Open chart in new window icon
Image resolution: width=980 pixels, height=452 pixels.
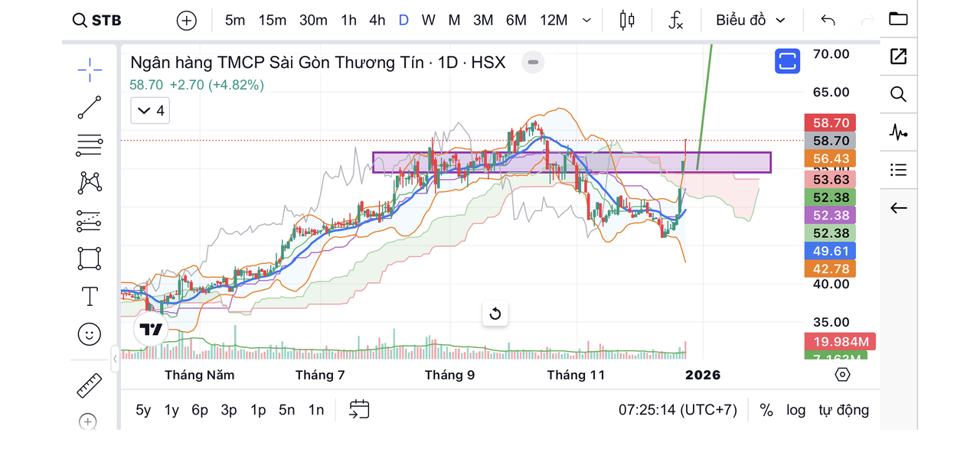(x=898, y=56)
